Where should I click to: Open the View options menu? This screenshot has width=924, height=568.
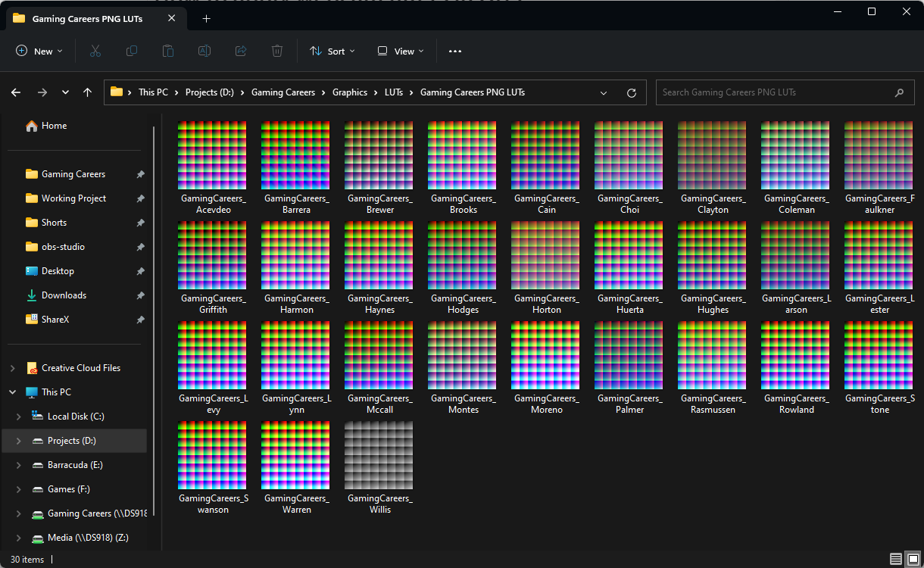(x=401, y=51)
